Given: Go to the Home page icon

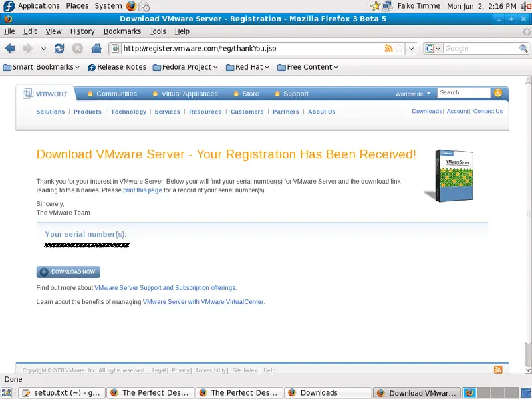Looking at the screenshot, I should point(96,49).
